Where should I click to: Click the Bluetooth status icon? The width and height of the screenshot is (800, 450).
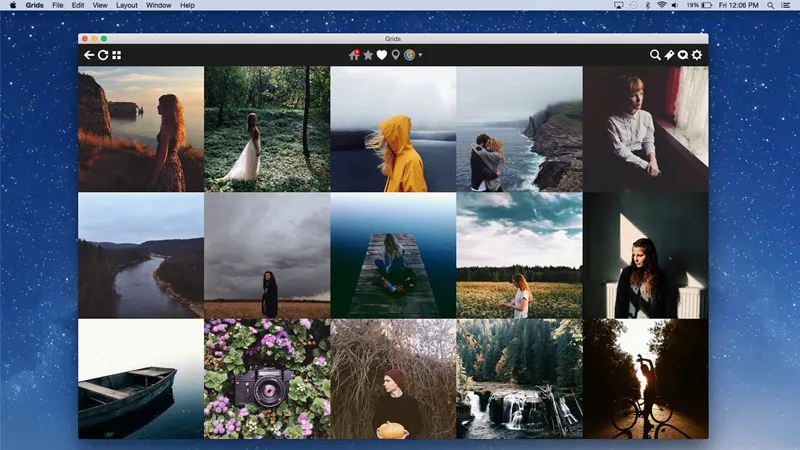647,5
